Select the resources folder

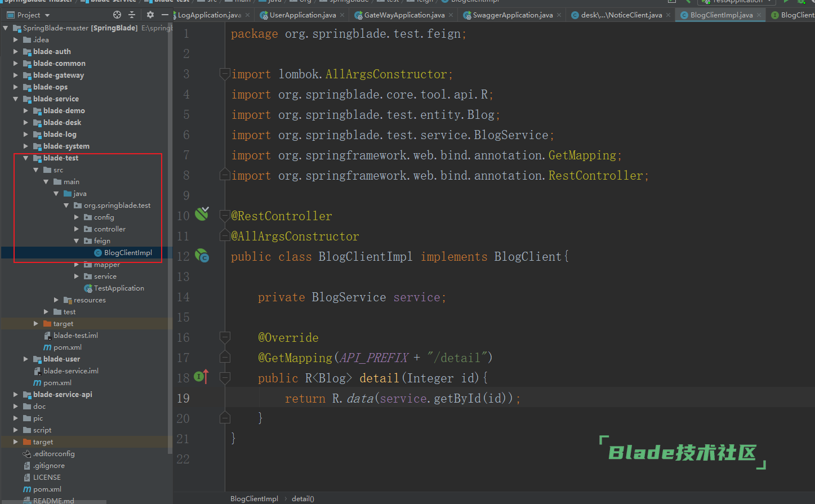90,300
